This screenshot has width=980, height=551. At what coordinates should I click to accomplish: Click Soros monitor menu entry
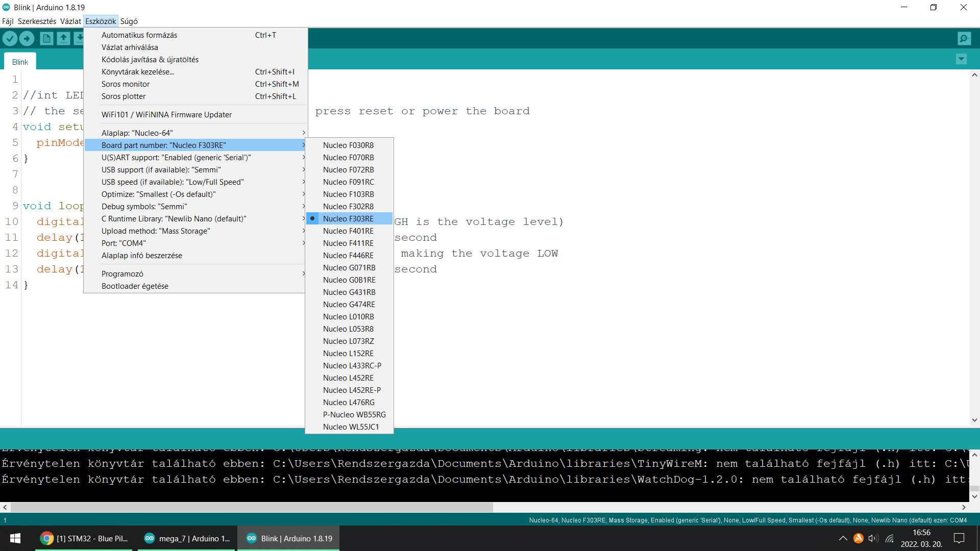click(126, 84)
